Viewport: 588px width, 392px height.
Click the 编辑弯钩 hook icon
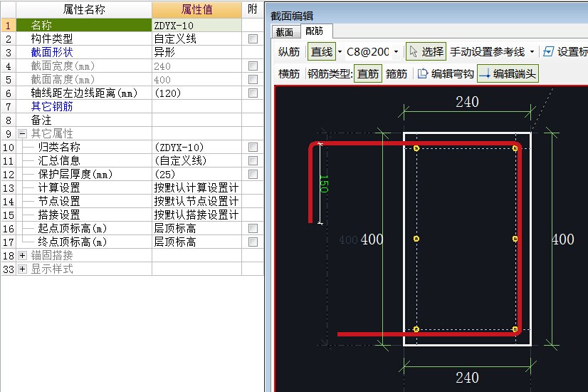coord(423,73)
